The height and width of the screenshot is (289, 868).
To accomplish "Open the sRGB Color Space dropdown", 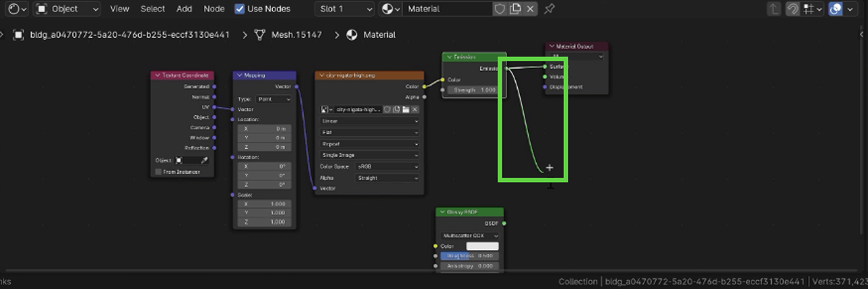I will tap(387, 167).
